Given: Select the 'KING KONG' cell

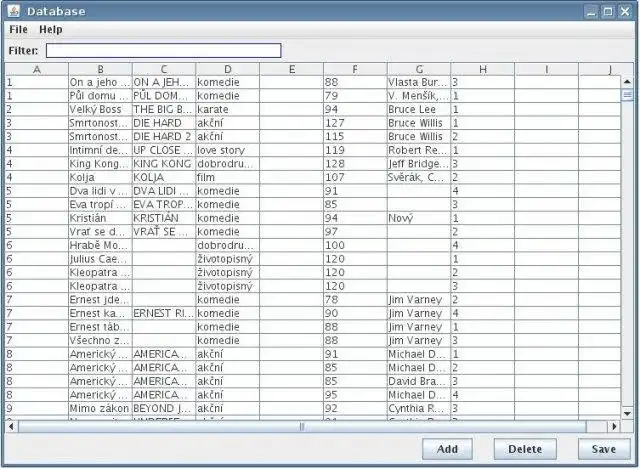Looking at the screenshot, I should click(164, 164).
